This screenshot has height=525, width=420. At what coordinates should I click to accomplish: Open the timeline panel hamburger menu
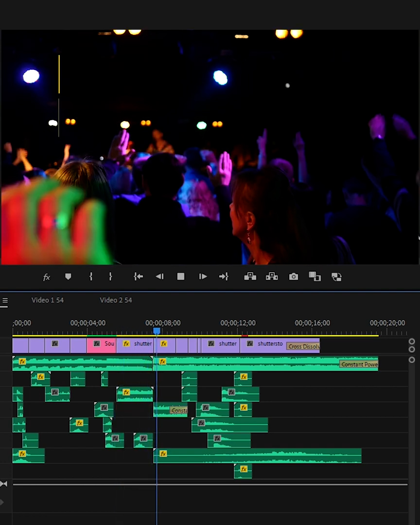[x=5, y=300]
